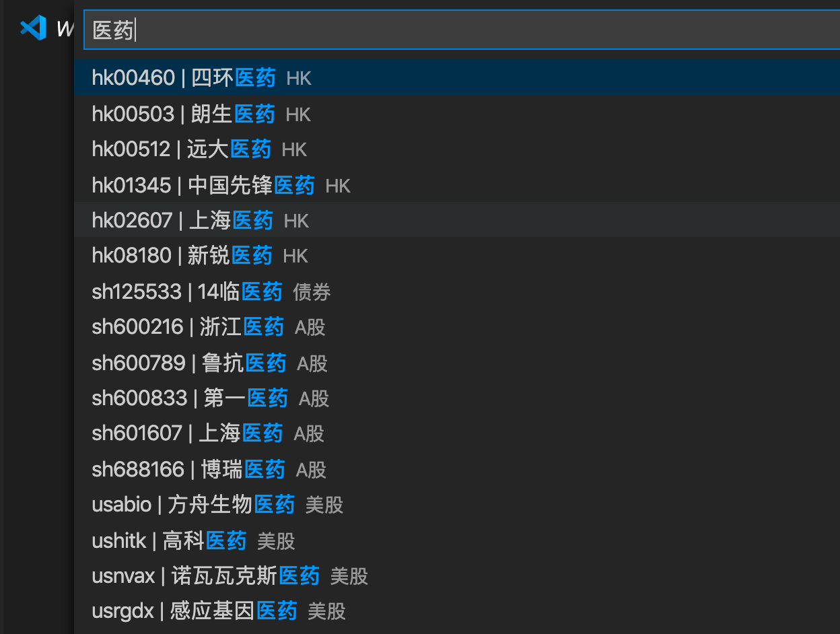Select usnvax 诺瓦瓦克斯医药 row
The image size is (840, 634).
coord(457,575)
